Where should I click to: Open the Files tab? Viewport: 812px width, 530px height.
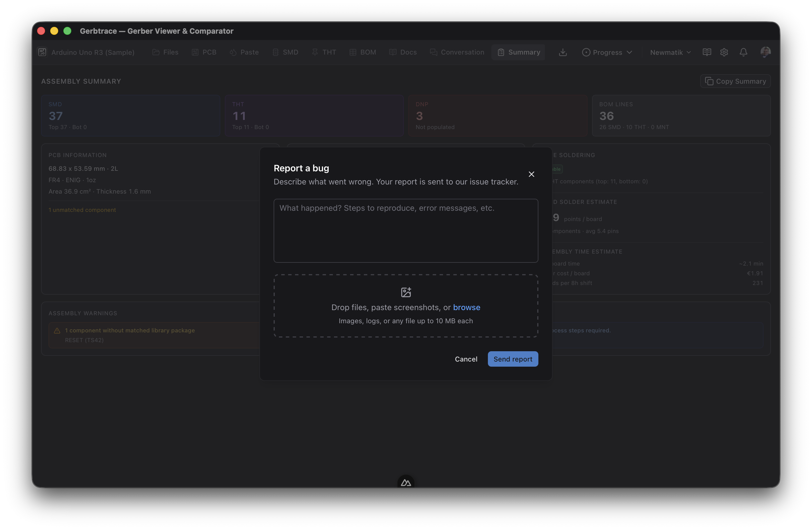click(x=165, y=52)
